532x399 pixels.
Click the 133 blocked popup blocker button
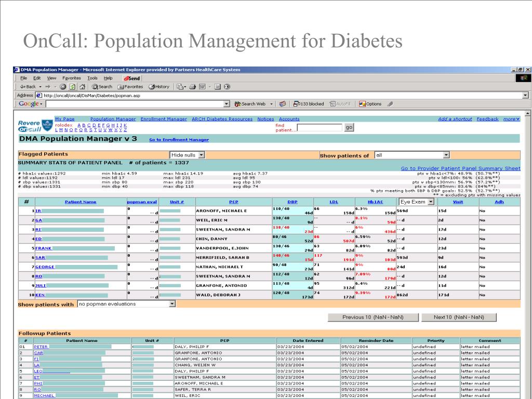pos(309,104)
